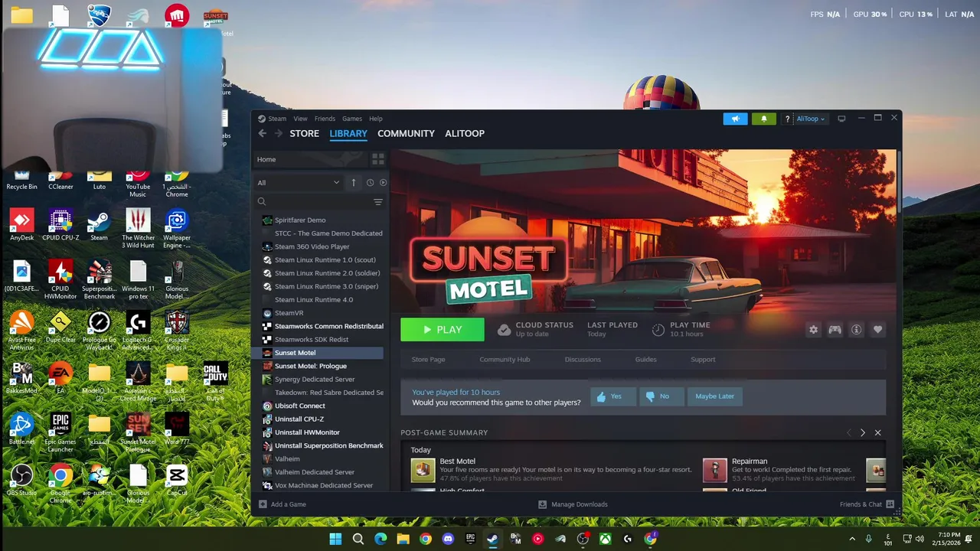Open controller layout icon for Sunset Motel
Screen dimensions: 980x551
(x=835, y=330)
